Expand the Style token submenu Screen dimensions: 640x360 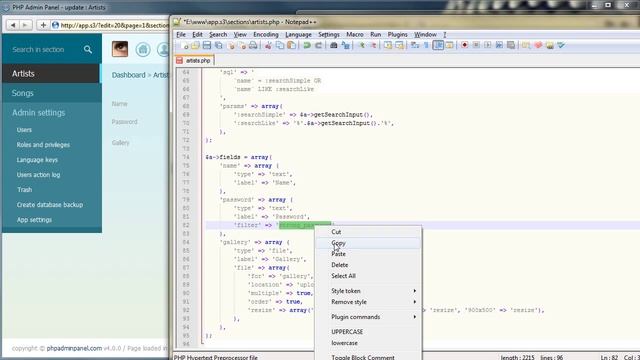[368, 291]
